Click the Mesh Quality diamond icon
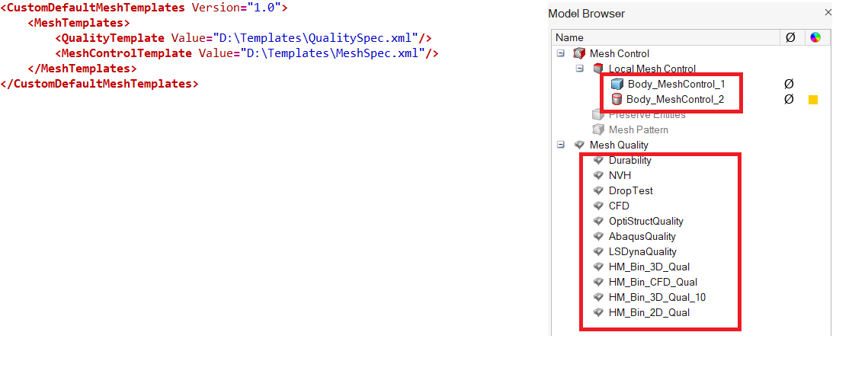Screen dimensions: 868x377 [x=579, y=145]
